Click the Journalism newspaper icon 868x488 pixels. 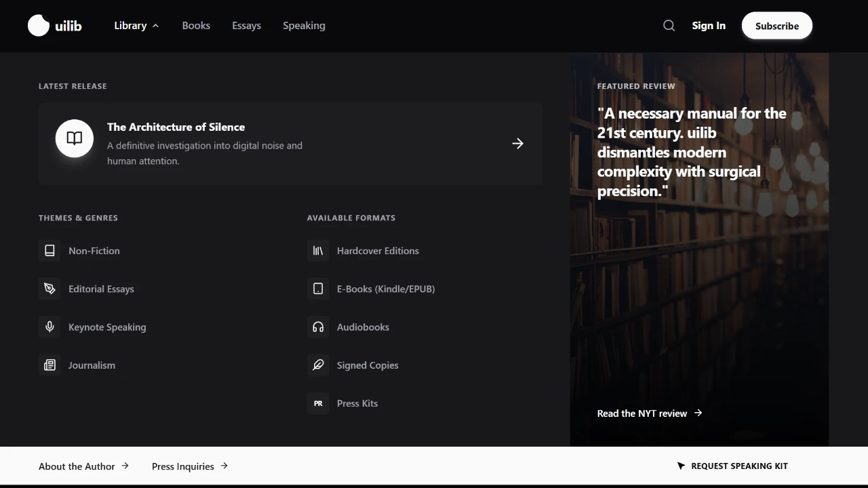pyautogui.click(x=50, y=365)
